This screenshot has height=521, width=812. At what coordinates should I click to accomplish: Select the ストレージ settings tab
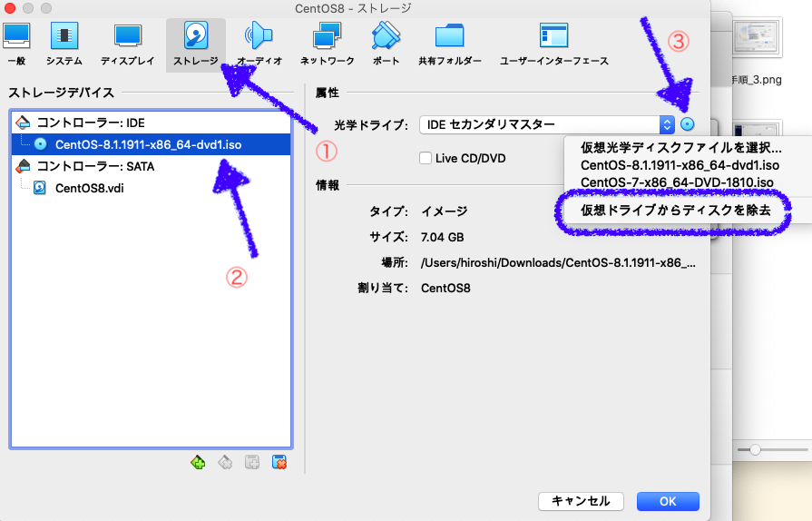click(x=196, y=44)
